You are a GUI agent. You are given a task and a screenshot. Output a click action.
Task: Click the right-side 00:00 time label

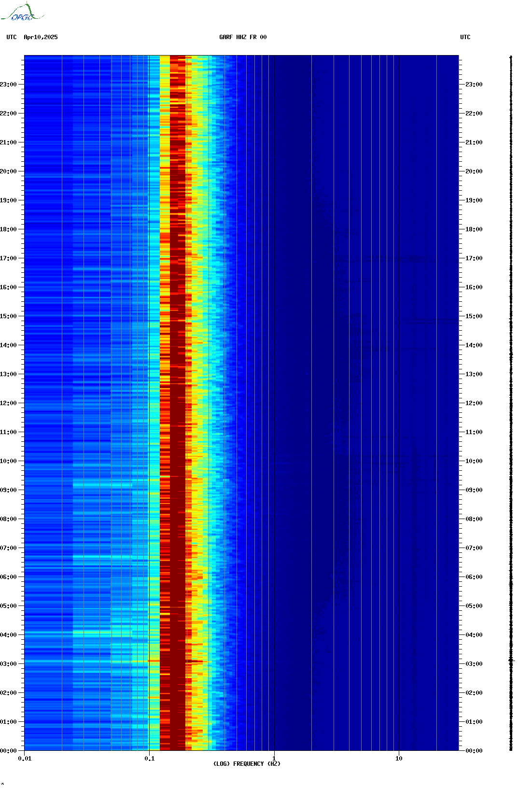pos(474,751)
